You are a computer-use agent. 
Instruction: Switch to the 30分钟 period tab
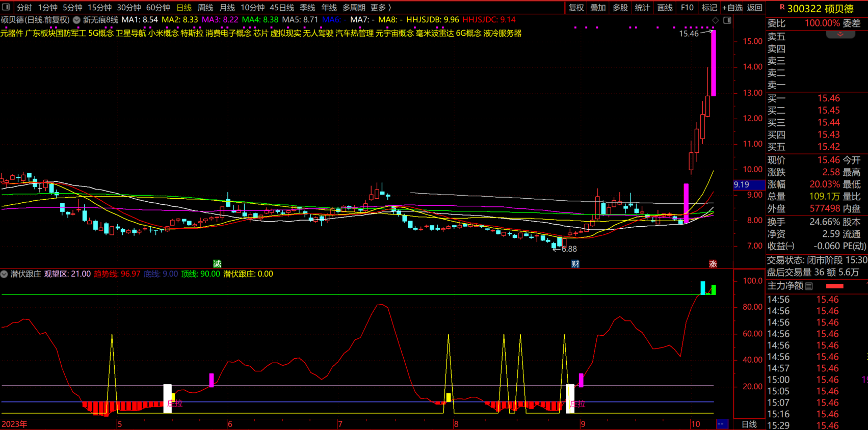click(x=129, y=8)
